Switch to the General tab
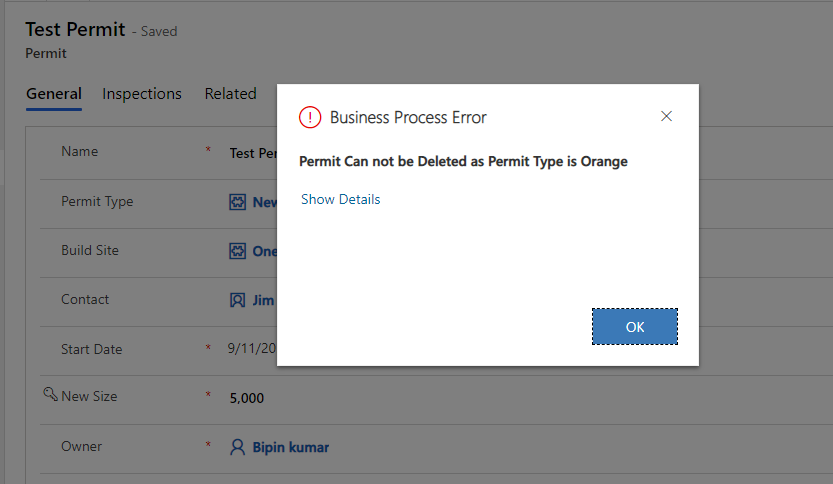 54,94
